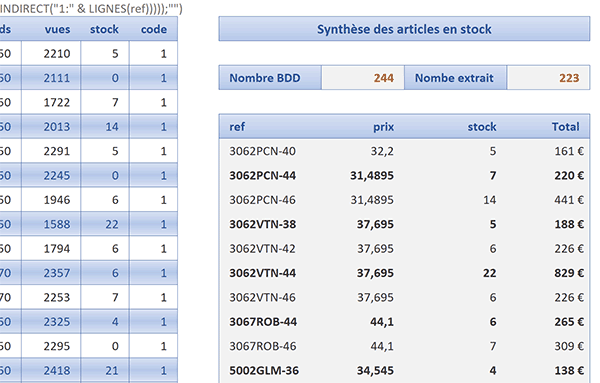Click reference cell 3062VTN-42
The image size is (600, 383).
pos(262,249)
